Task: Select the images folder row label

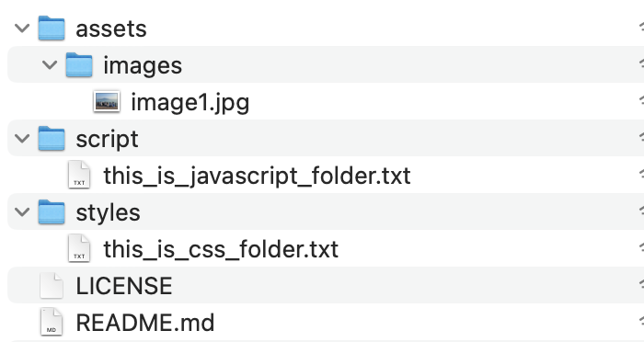Action: tap(143, 66)
